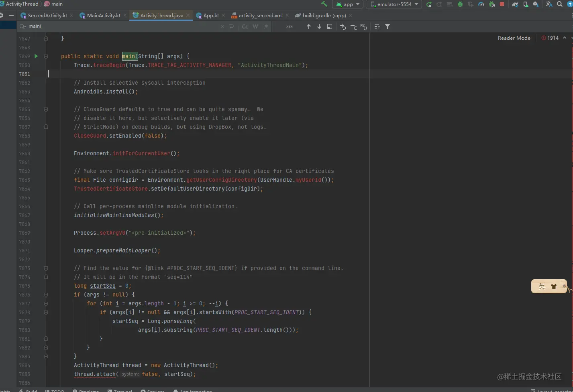Click the 1914 errors indicator

point(550,38)
